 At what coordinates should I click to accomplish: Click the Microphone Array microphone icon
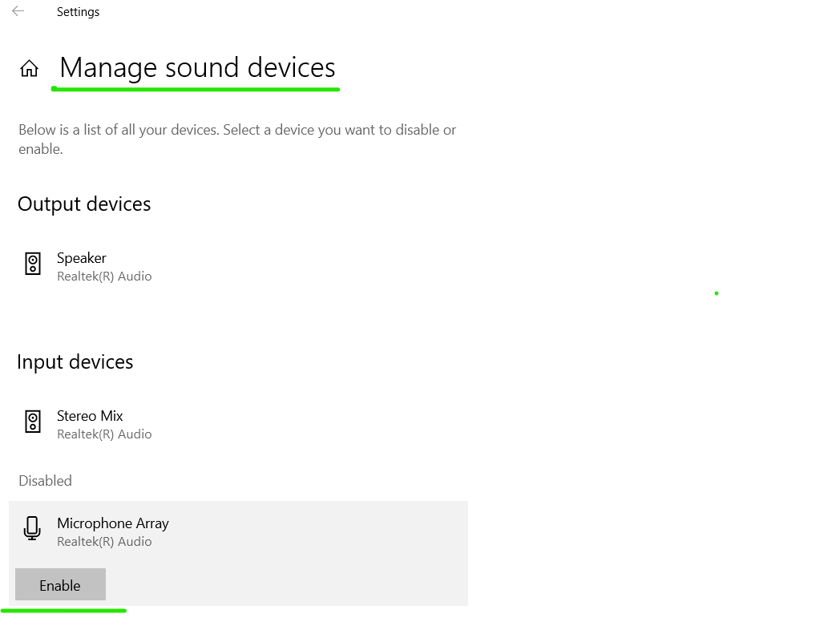pos(32,529)
